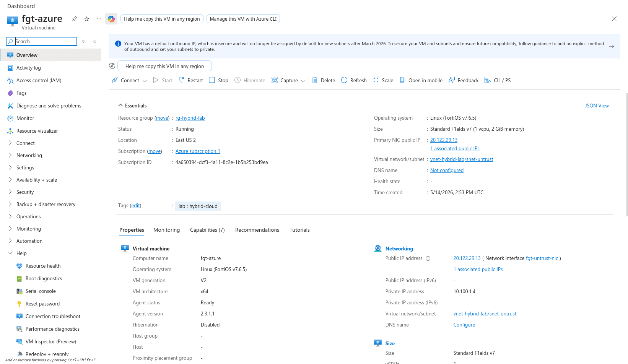Viewport: 628px width, 364px height.
Task: Open the rg-hybrid-lab resource group link
Action: [x=190, y=118]
